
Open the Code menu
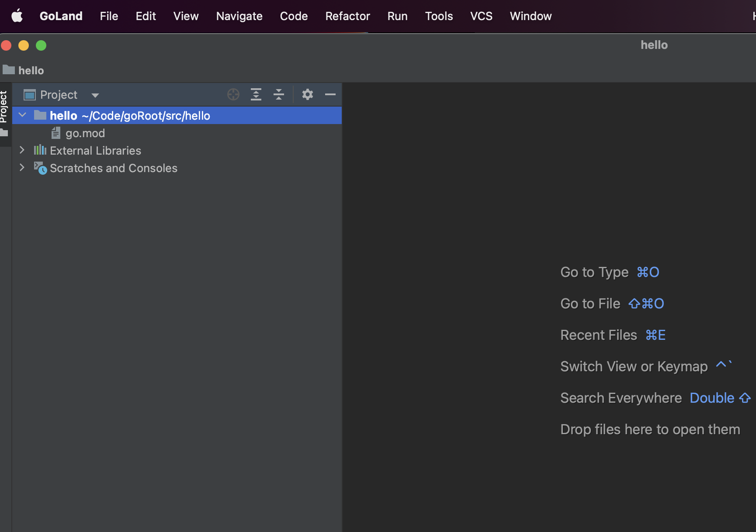[x=294, y=16]
